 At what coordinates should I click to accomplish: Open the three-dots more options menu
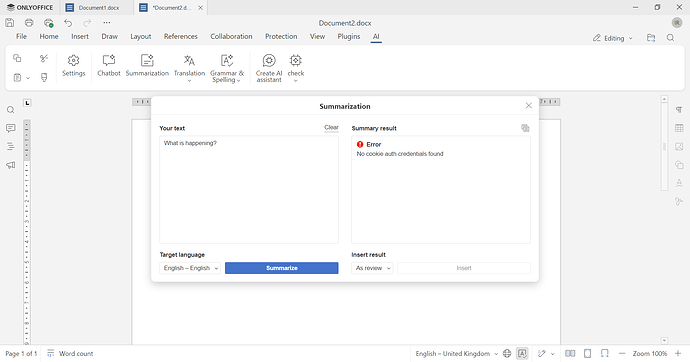tap(106, 23)
